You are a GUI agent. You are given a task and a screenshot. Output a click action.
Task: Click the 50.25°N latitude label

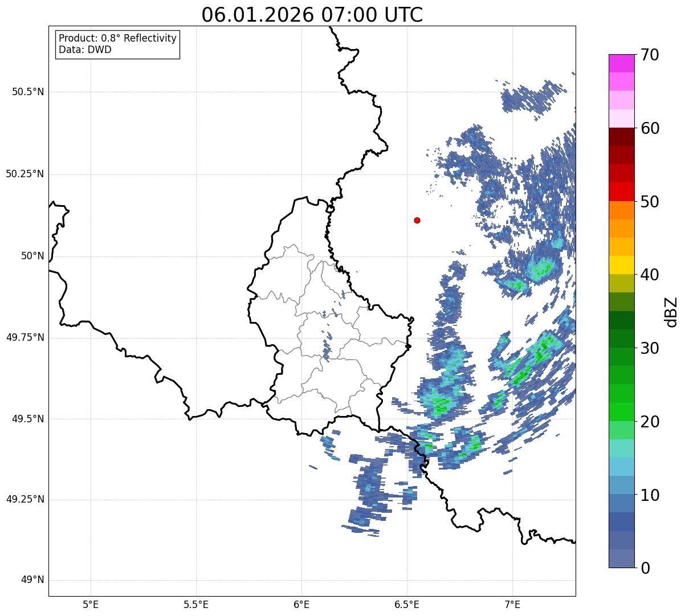click(25, 174)
